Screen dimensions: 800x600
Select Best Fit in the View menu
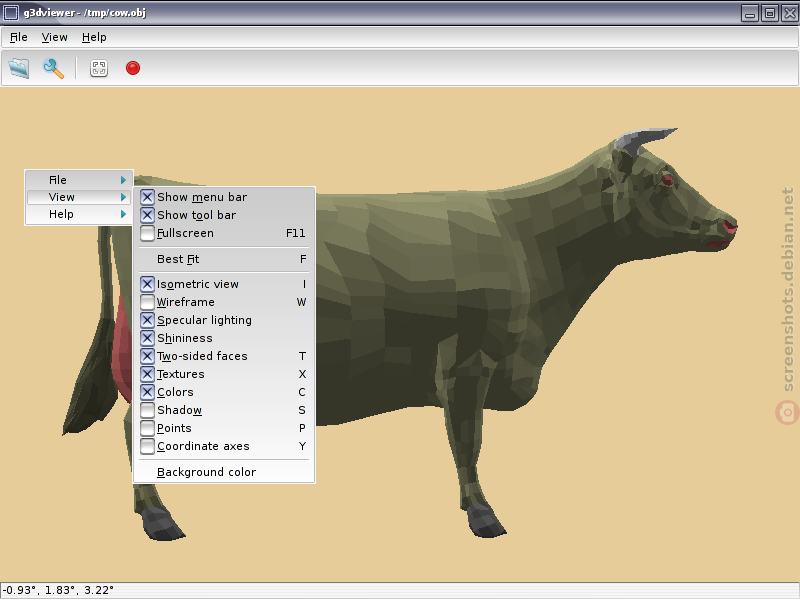[224, 259]
